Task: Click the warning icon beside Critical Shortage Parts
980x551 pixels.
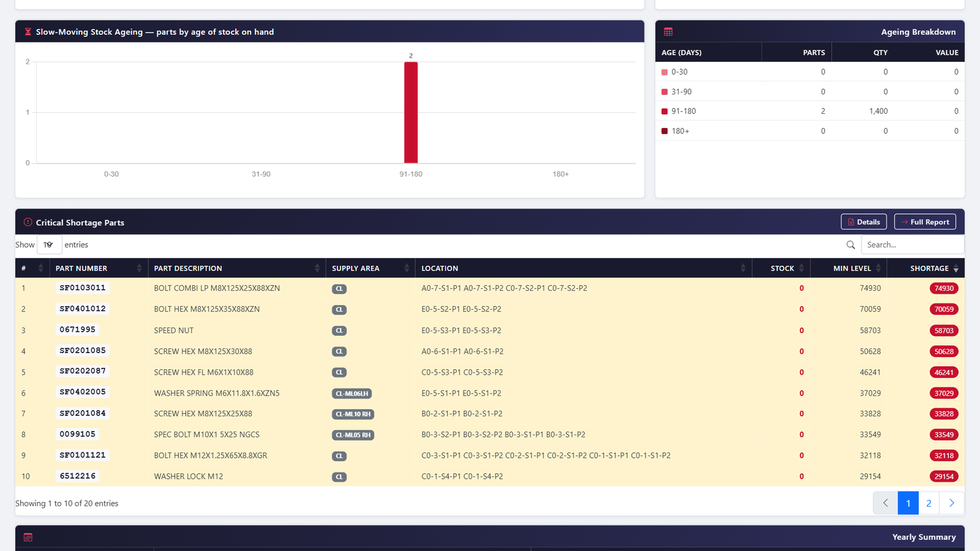Action: click(x=28, y=222)
